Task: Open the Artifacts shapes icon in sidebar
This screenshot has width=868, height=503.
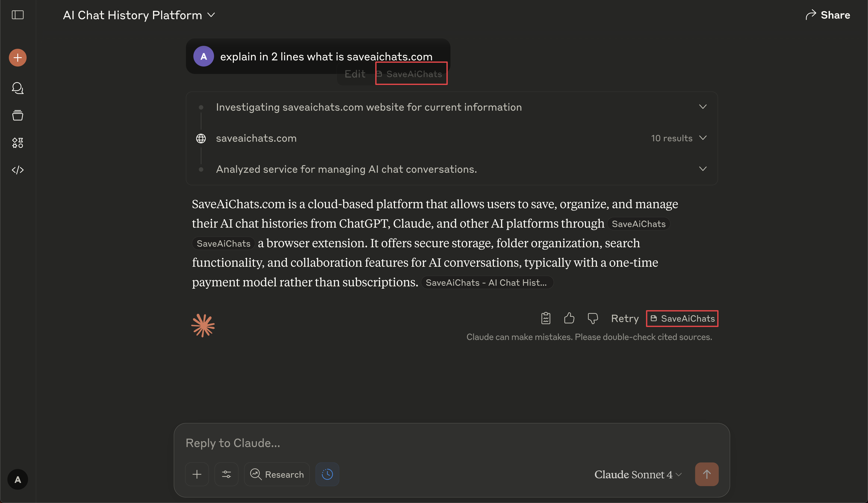Action: (x=18, y=143)
